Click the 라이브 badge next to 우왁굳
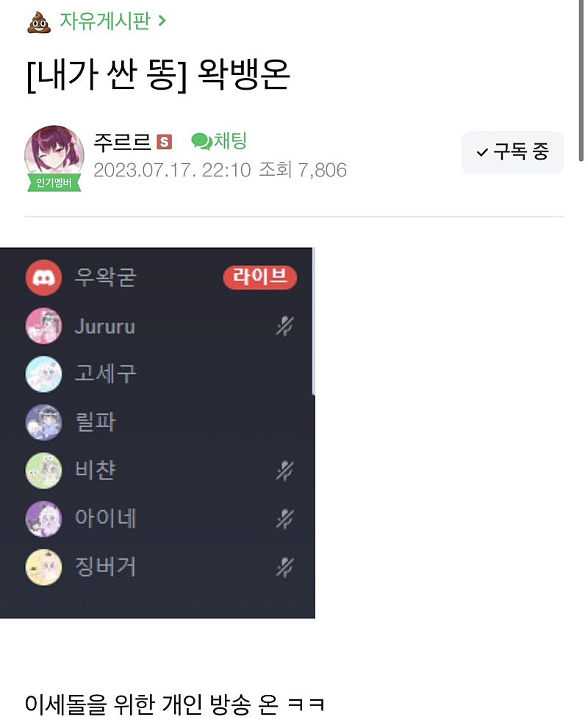Image resolution: width=588 pixels, height=728 pixels. tap(260, 278)
